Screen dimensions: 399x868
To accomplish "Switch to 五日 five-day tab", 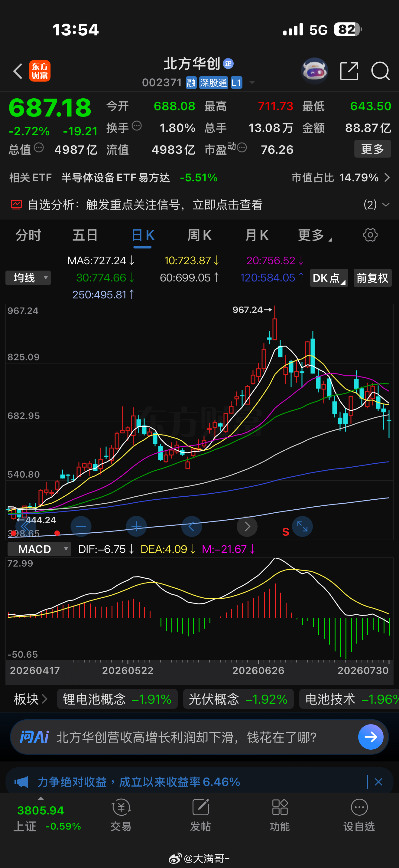I will [85, 235].
